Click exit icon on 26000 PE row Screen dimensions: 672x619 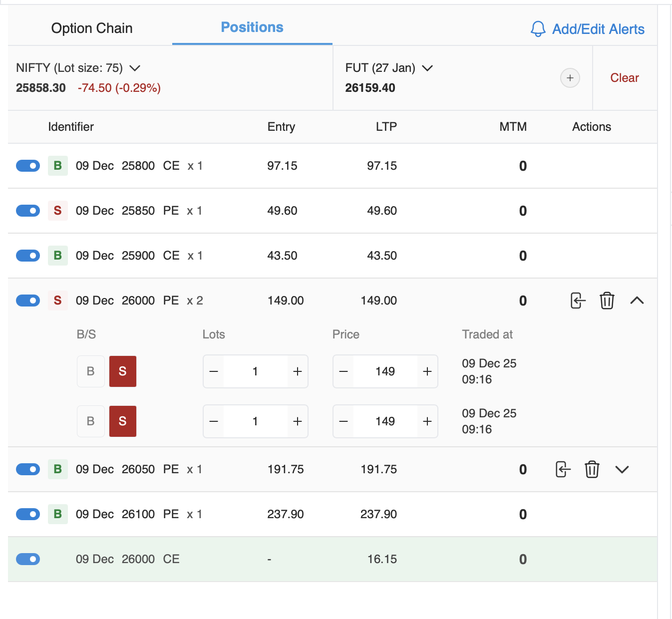(x=577, y=301)
